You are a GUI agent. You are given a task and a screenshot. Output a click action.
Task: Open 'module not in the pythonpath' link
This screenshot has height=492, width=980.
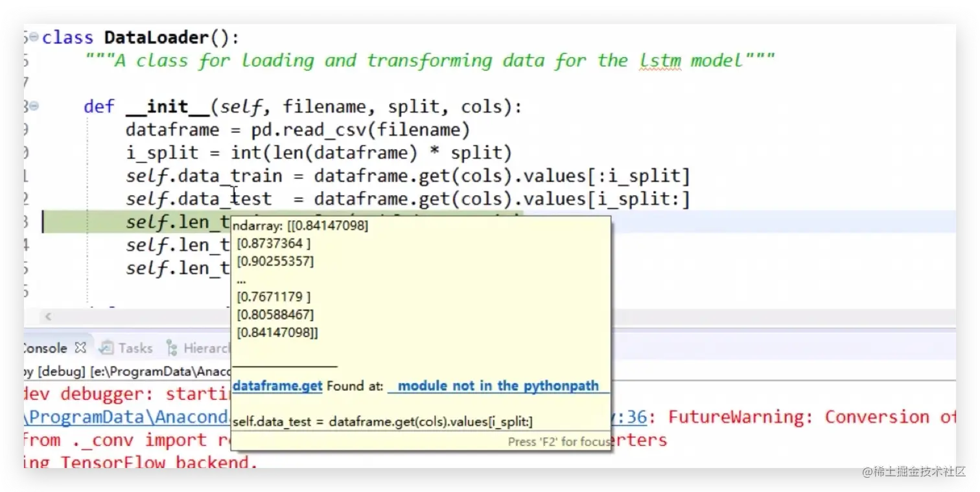click(x=498, y=386)
